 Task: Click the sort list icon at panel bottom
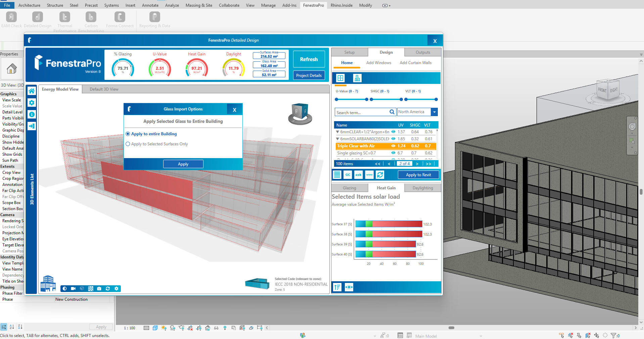(x=337, y=287)
